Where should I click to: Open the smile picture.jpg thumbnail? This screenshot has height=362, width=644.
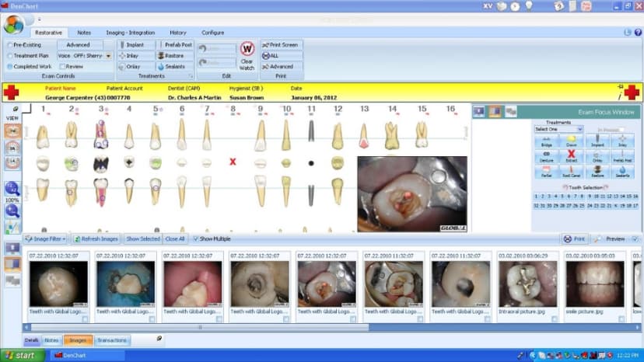coord(595,284)
